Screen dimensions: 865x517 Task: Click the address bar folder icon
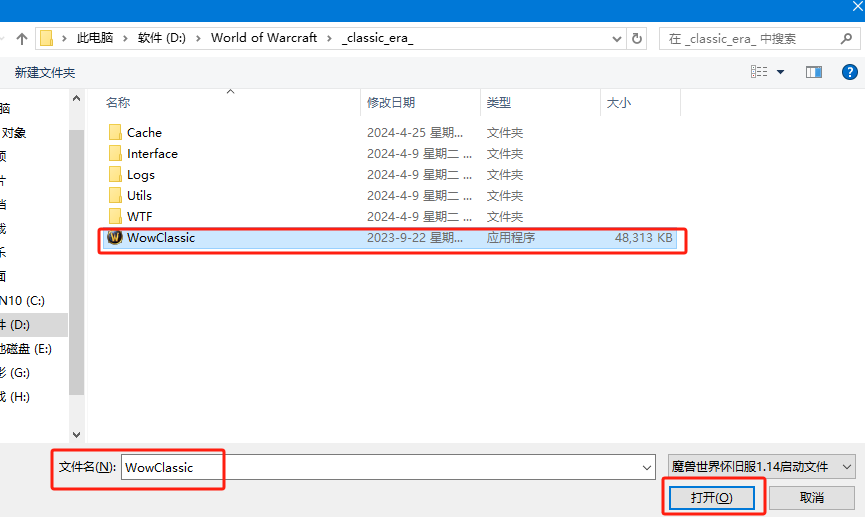click(x=47, y=38)
